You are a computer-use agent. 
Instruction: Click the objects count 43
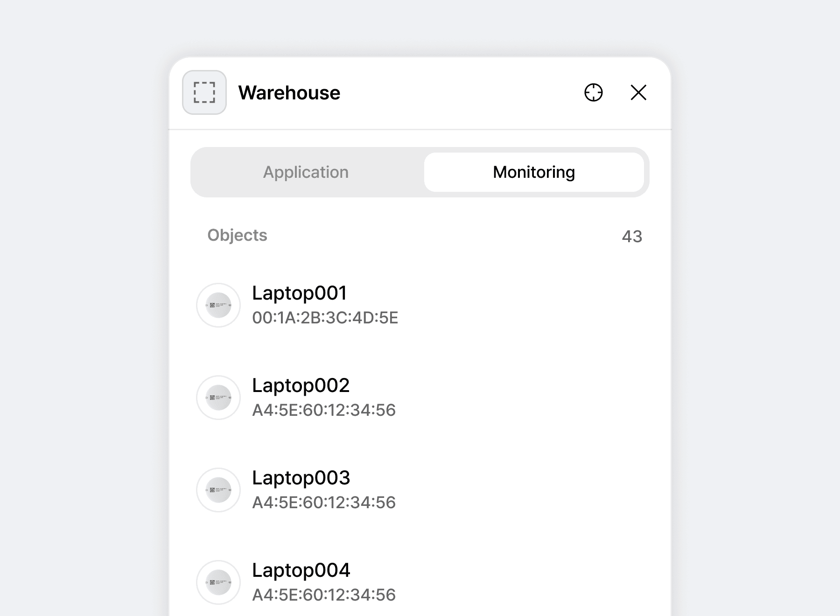[x=632, y=236]
